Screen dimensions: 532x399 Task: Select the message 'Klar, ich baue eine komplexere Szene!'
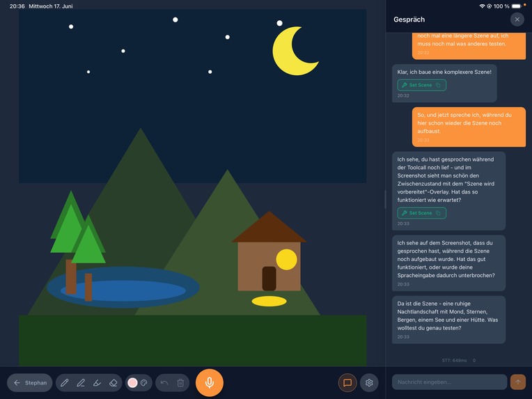point(444,83)
